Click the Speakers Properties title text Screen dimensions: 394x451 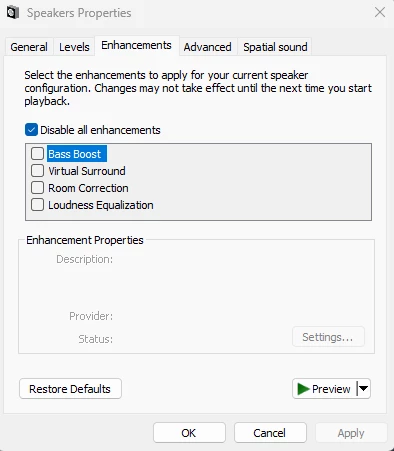(79, 13)
